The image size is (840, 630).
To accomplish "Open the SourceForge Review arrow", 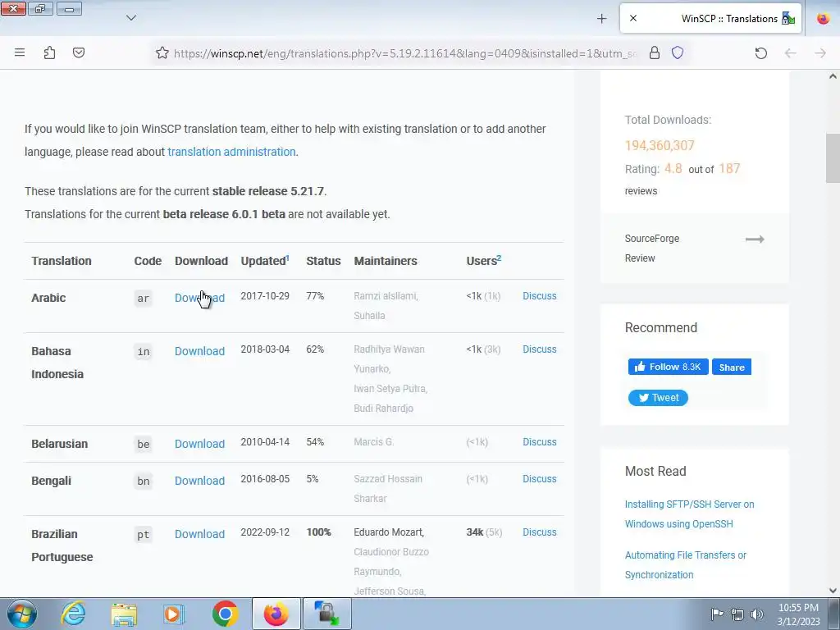I will [x=755, y=239].
